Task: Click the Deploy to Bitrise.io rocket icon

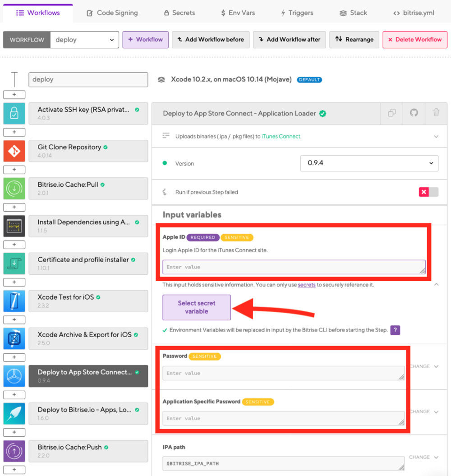Action: click(x=14, y=414)
